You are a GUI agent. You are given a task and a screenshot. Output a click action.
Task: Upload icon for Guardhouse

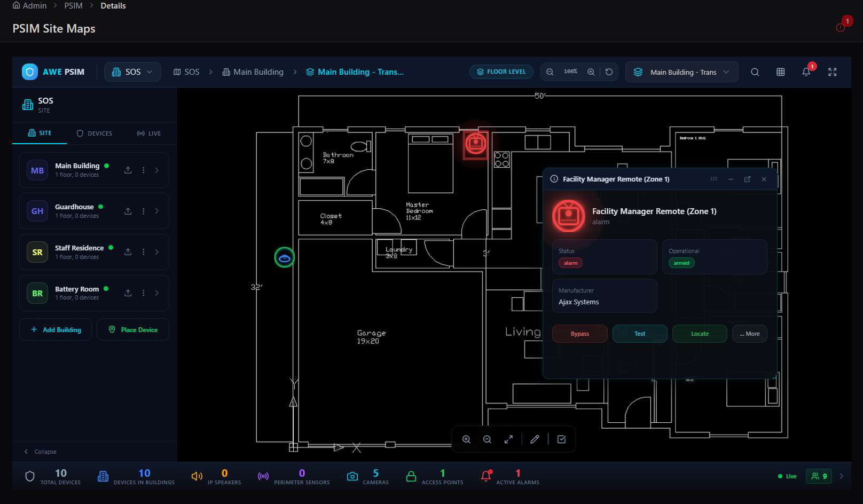coord(128,211)
